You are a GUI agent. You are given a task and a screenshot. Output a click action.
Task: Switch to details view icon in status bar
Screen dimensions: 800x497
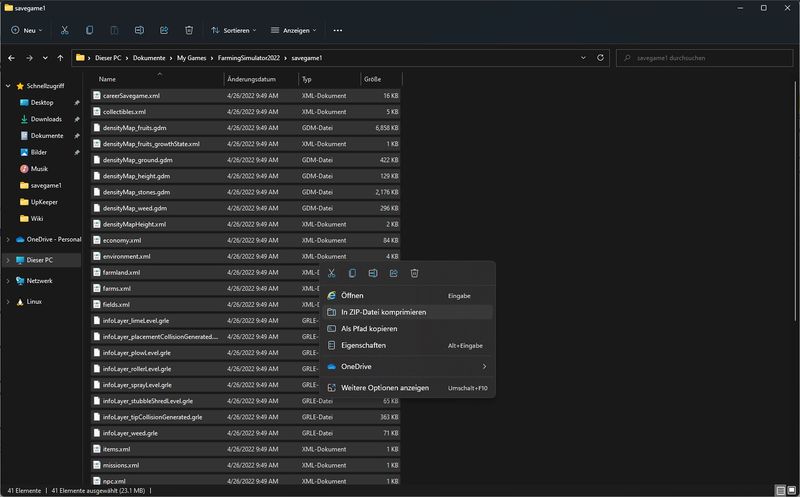pyautogui.click(x=781, y=490)
